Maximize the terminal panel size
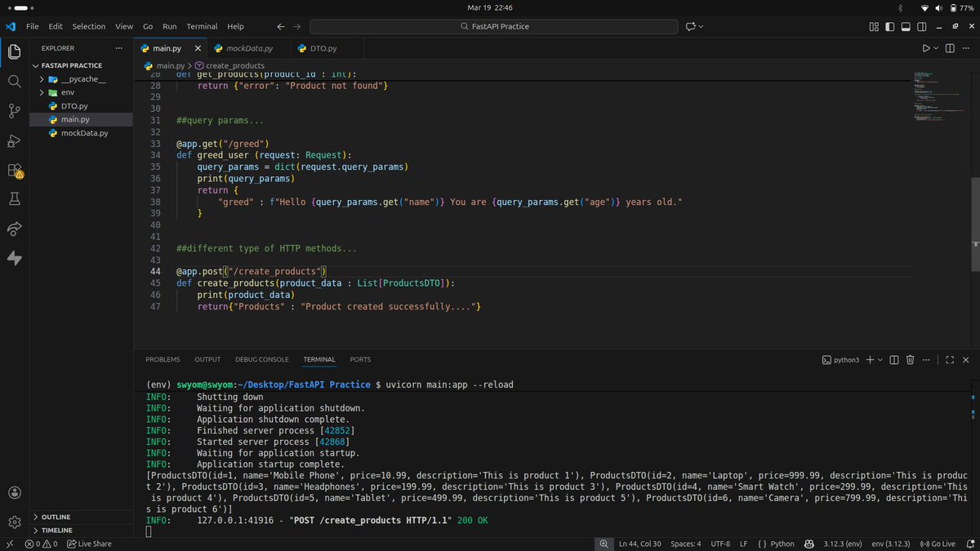This screenshot has height=551, width=980. 949,359
